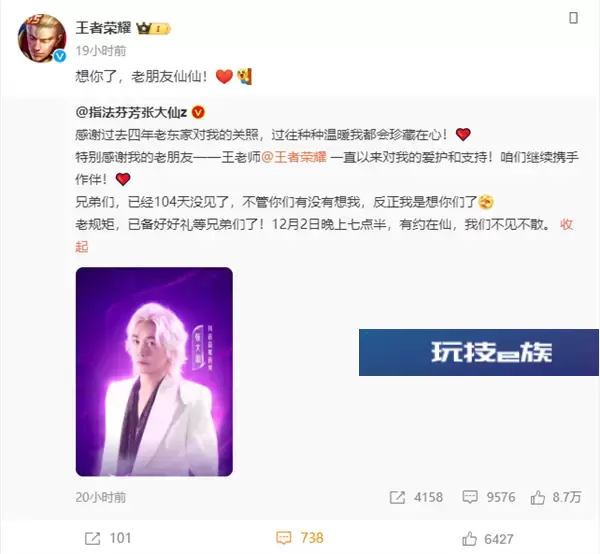The image size is (600, 554).
Task: Repost the quoted post with 4158 shares
Action: 416,497
